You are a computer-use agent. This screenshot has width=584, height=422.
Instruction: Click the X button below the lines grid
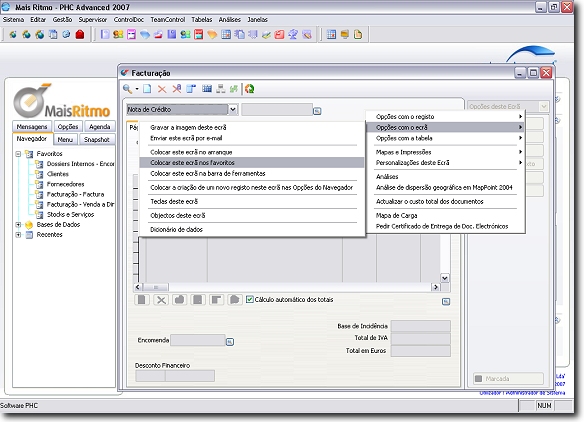[161, 300]
